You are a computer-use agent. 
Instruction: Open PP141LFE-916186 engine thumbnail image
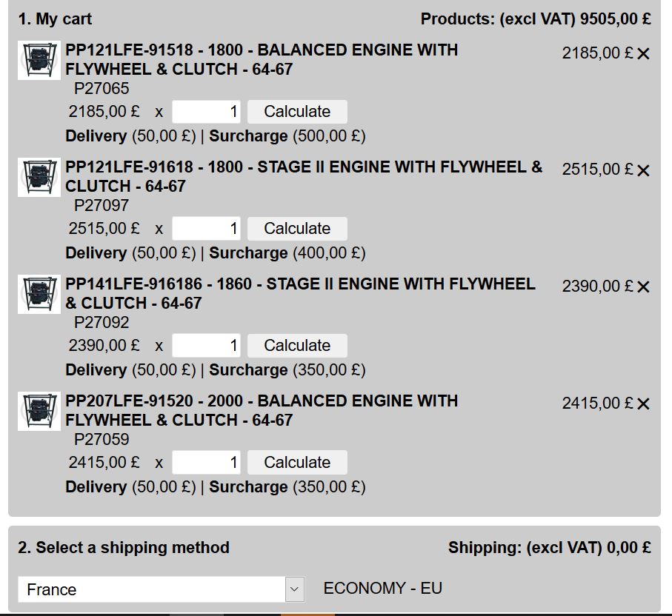point(39,294)
